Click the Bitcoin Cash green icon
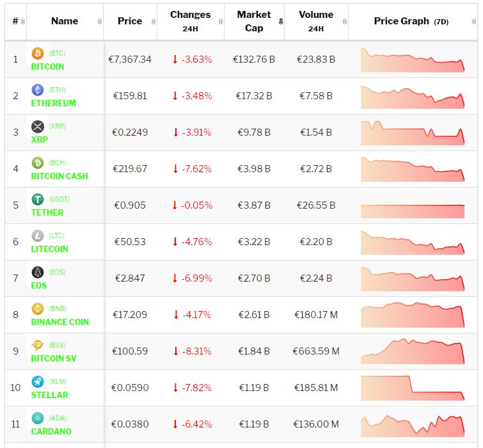Screen dimensions: 483x448 pos(38,163)
